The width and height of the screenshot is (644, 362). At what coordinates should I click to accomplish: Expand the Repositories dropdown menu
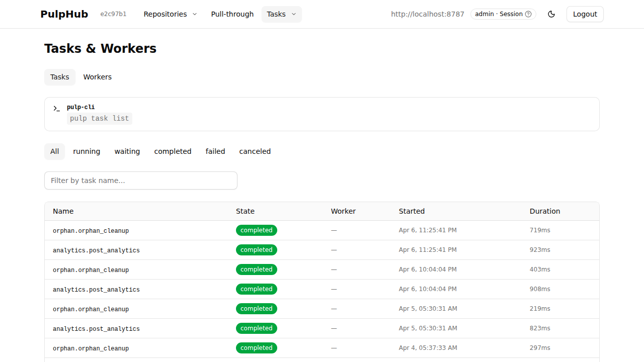[170, 14]
